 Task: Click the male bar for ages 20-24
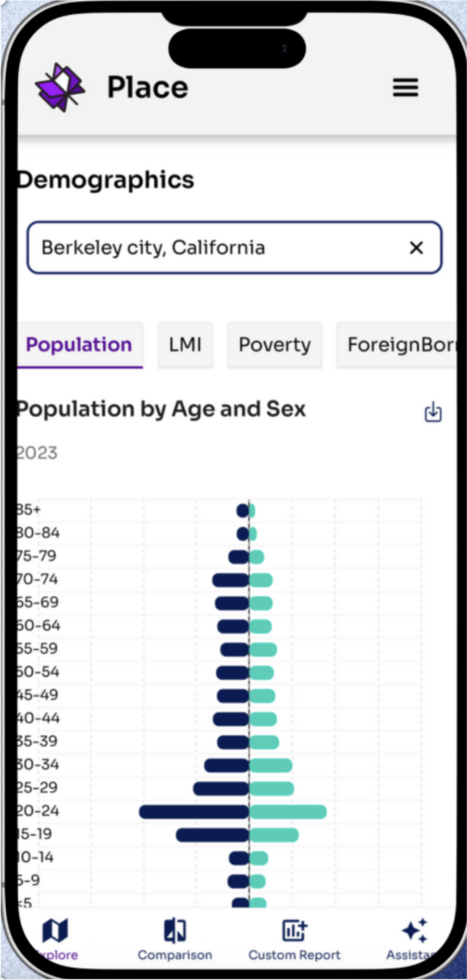(194, 812)
